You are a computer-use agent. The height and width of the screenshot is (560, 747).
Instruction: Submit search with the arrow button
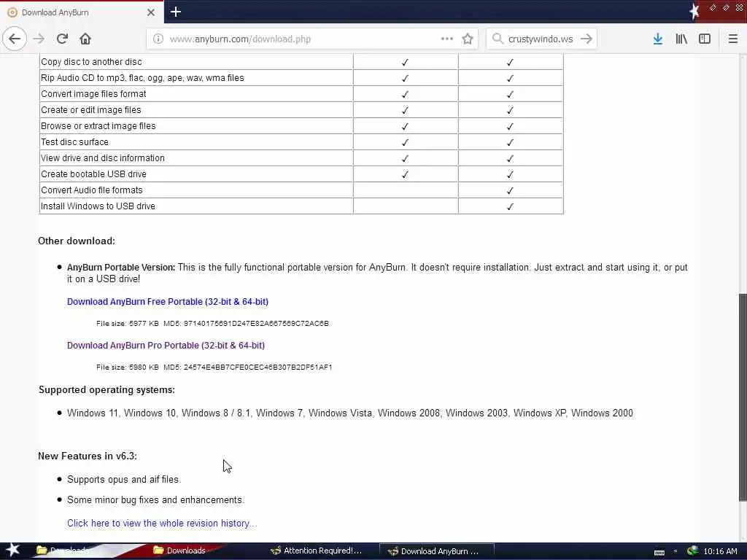587,39
